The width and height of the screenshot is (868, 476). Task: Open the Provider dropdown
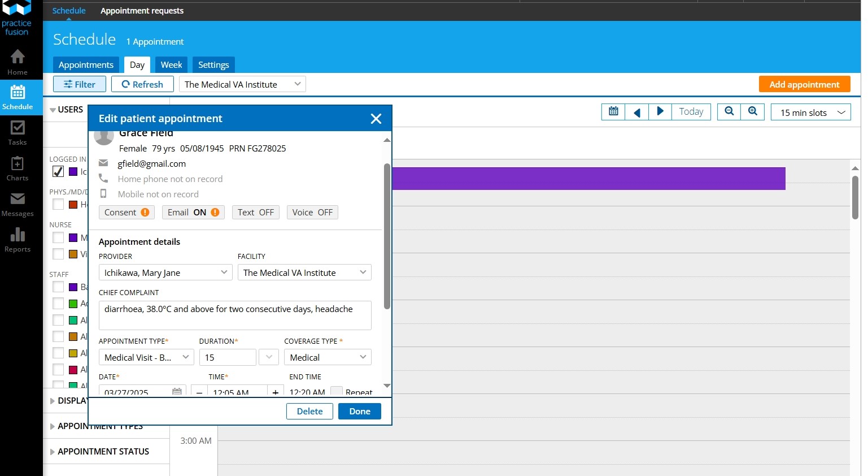pos(165,272)
